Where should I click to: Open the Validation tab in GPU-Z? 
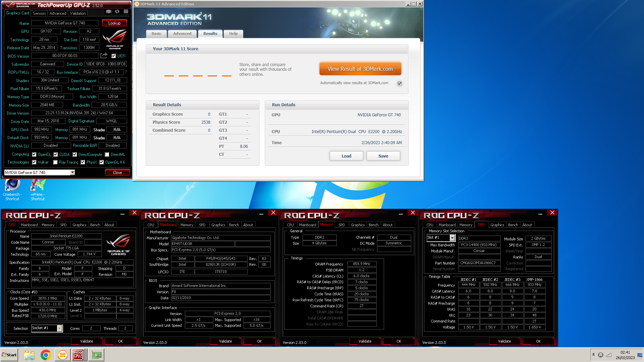click(x=78, y=13)
